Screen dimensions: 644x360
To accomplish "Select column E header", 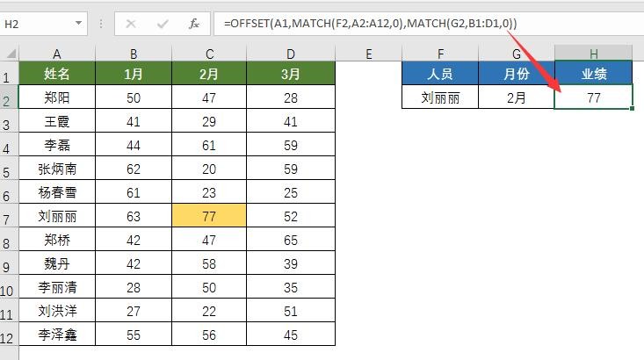I will click(368, 54).
